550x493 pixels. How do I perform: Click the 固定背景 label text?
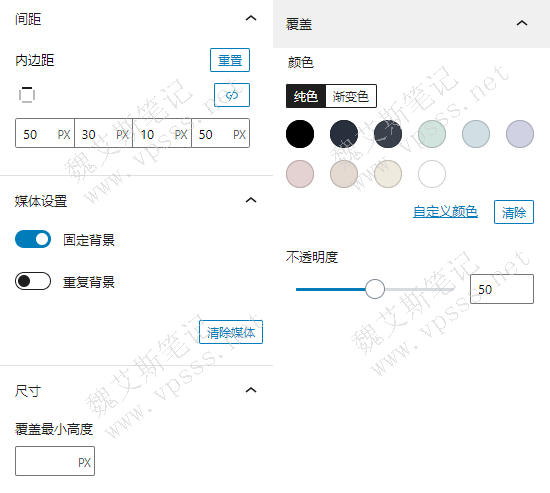pos(89,240)
